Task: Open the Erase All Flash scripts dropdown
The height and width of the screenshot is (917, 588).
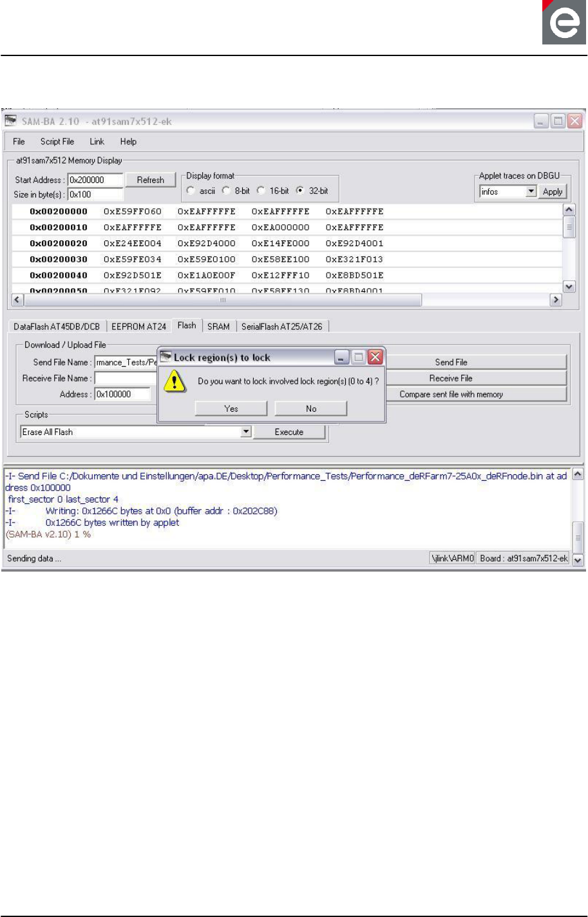Action: coord(246,432)
